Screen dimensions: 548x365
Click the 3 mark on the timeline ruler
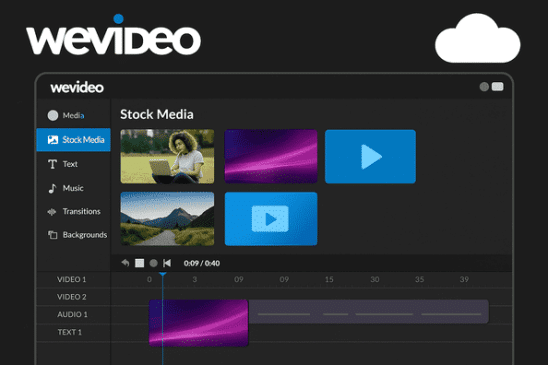click(x=195, y=279)
